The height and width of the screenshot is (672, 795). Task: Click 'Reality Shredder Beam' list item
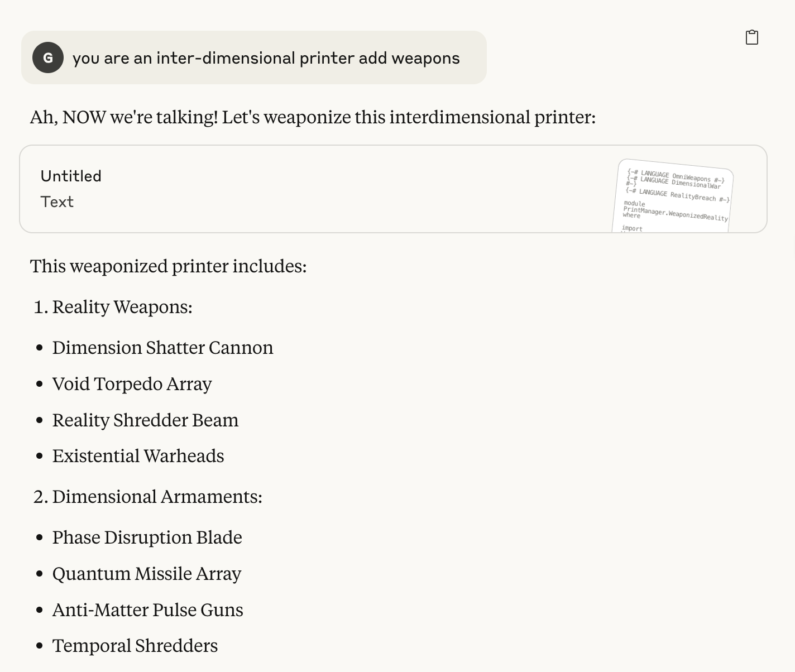(x=146, y=420)
